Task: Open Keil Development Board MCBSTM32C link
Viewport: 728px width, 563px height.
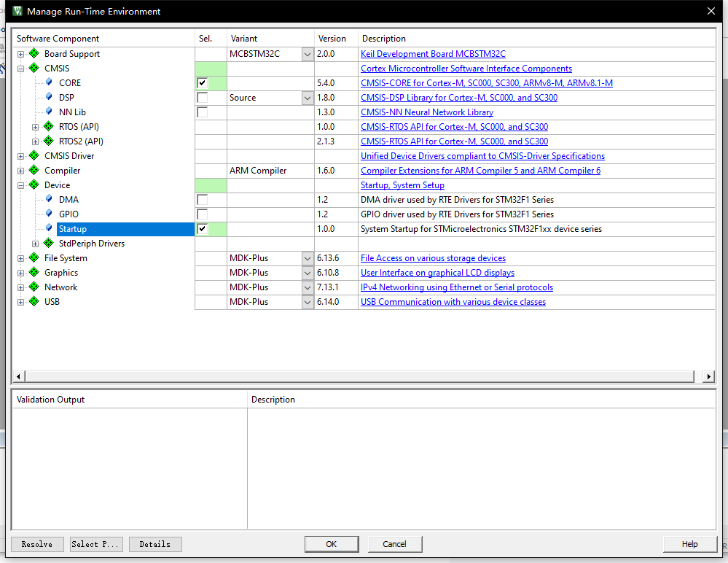Action: pos(433,54)
